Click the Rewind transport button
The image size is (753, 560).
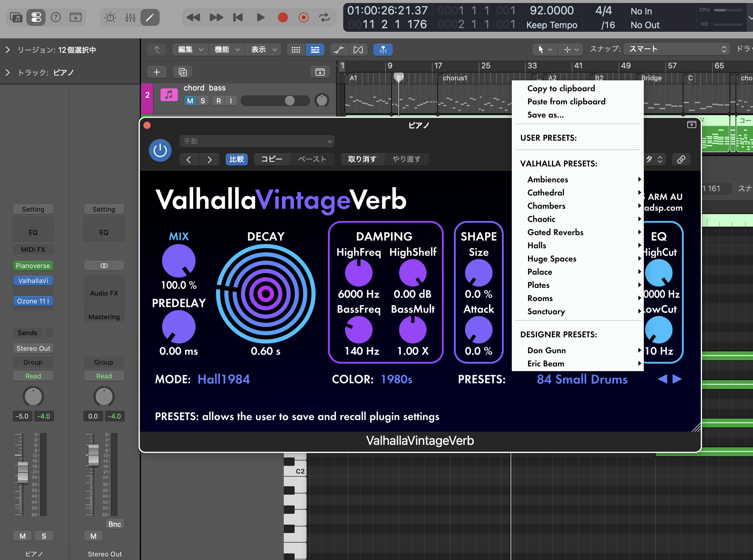(x=193, y=17)
